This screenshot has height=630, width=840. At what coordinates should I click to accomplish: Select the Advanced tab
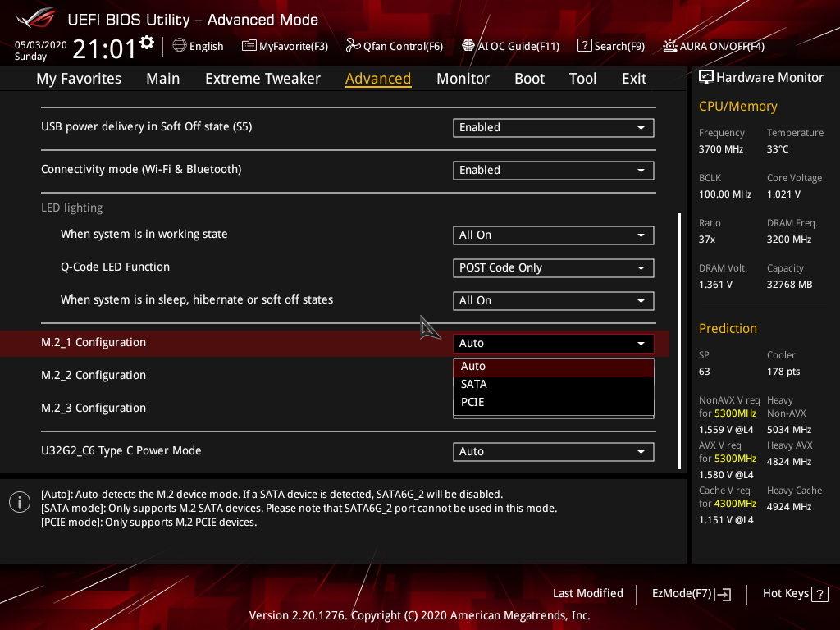[x=378, y=79]
